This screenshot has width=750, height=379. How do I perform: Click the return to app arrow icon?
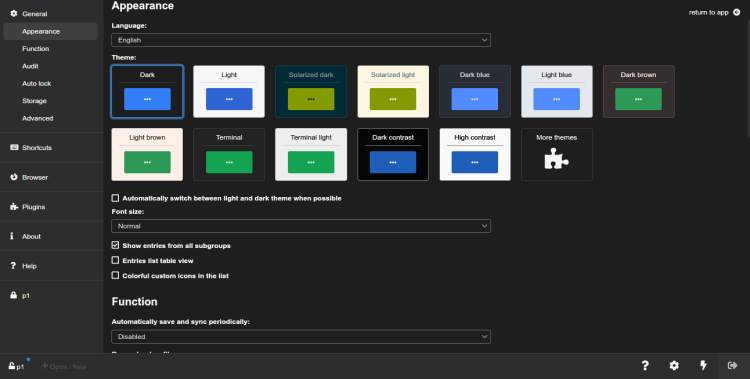tap(737, 12)
